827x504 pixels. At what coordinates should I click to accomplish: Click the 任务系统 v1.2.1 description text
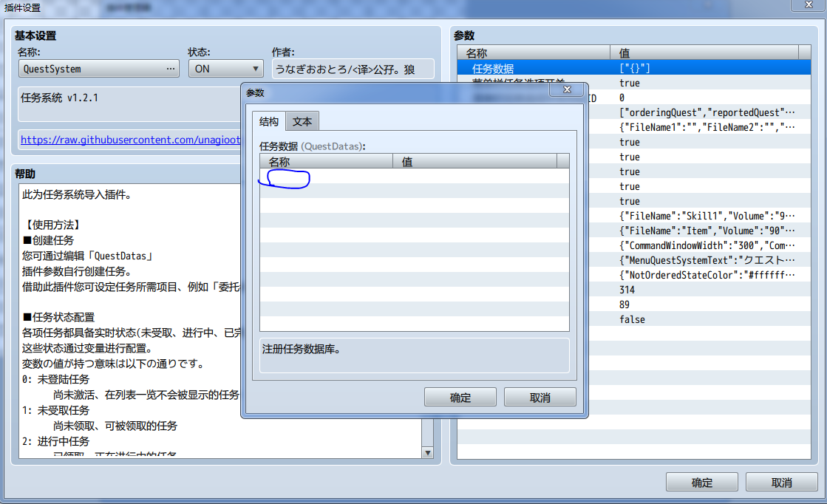(x=59, y=98)
